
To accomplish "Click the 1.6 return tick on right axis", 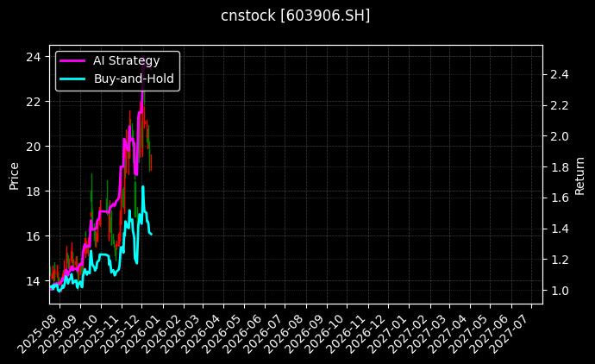I will tap(559, 198).
